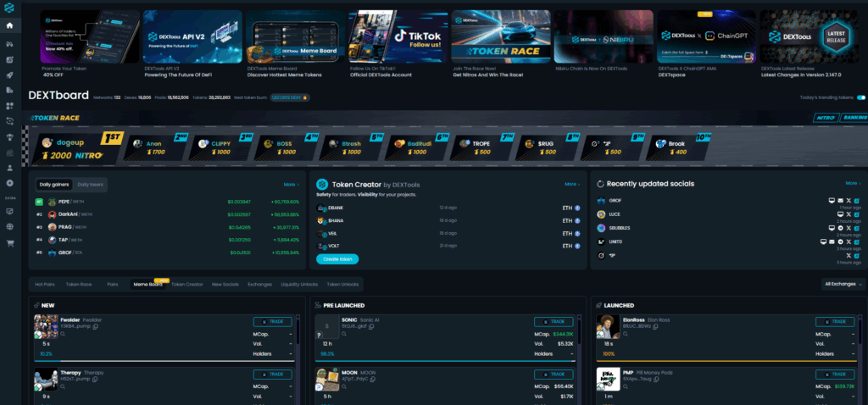Copy SONIC contract address icon

371,326
